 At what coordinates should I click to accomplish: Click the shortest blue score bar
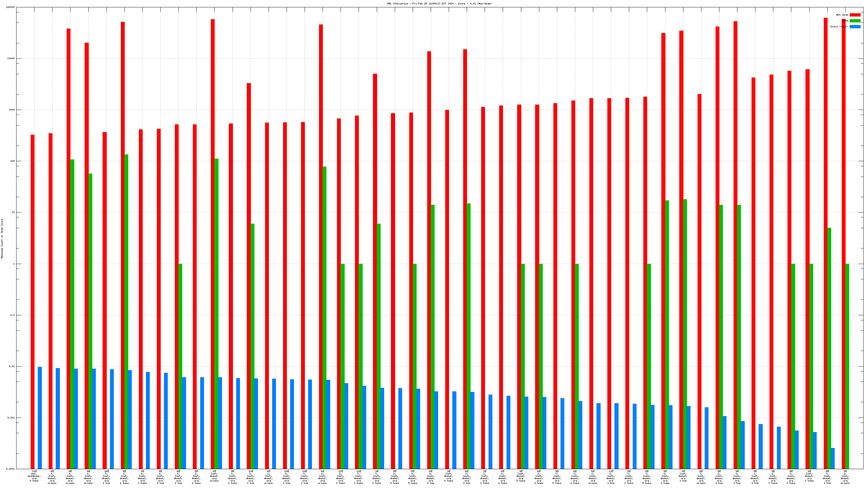[833, 458]
